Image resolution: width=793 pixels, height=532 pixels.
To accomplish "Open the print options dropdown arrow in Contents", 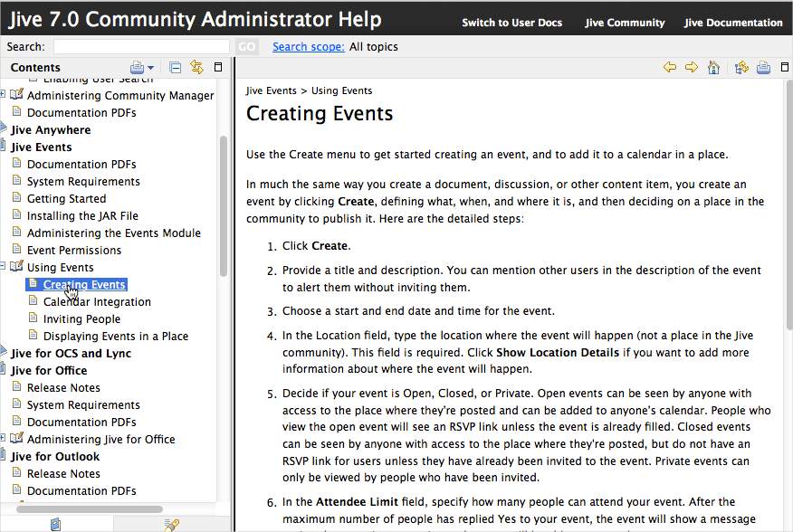I will (150, 68).
